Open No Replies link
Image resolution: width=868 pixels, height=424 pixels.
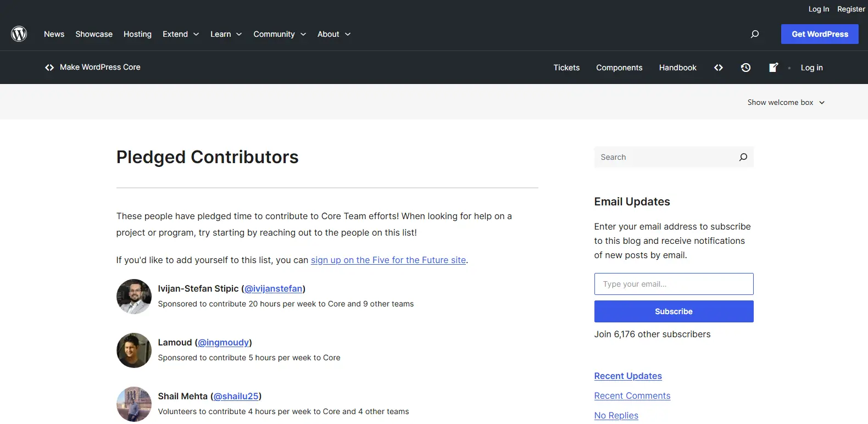(x=616, y=415)
